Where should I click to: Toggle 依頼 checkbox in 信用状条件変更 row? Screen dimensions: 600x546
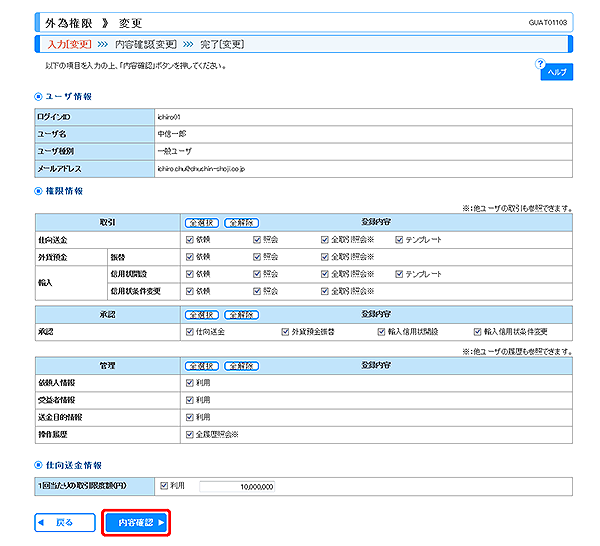point(189,291)
